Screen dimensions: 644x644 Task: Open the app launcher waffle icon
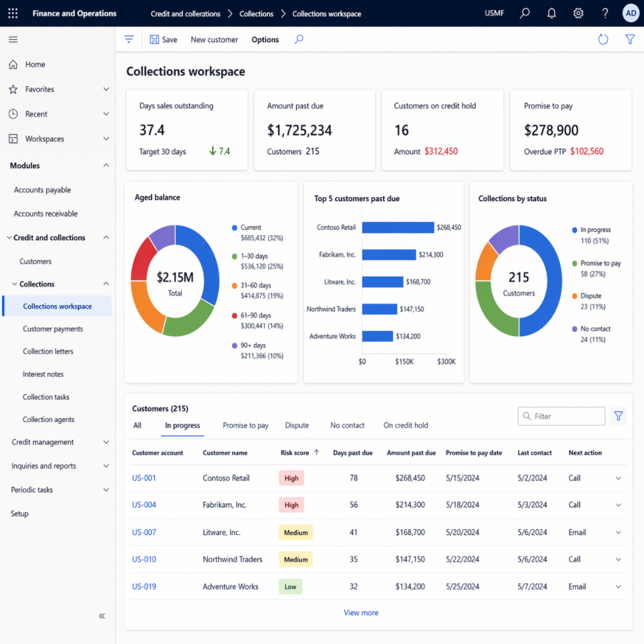click(13, 14)
